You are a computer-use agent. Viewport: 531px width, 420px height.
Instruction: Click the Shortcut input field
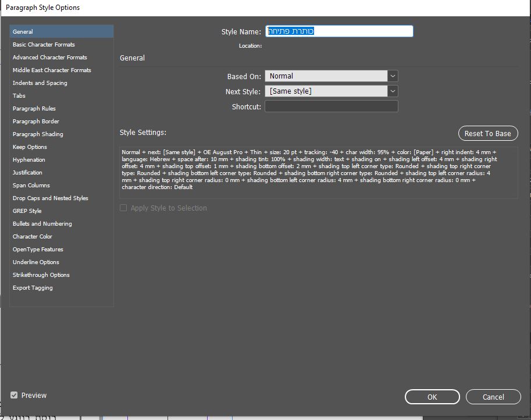pos(331,106)
